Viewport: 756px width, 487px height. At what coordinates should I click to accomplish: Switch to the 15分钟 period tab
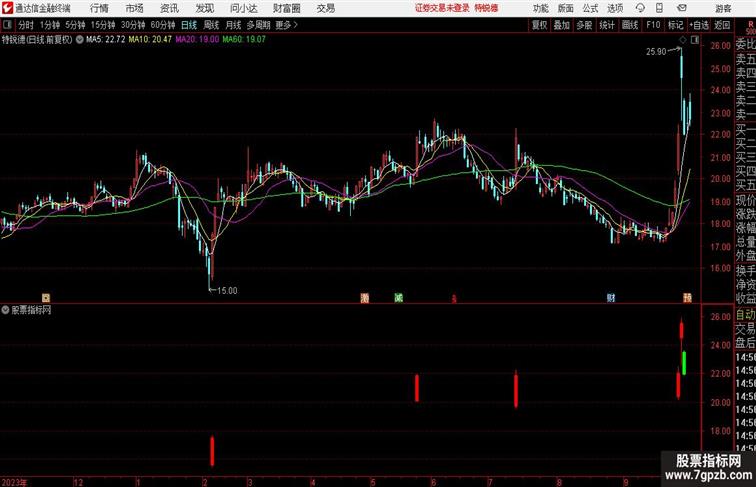103,25
